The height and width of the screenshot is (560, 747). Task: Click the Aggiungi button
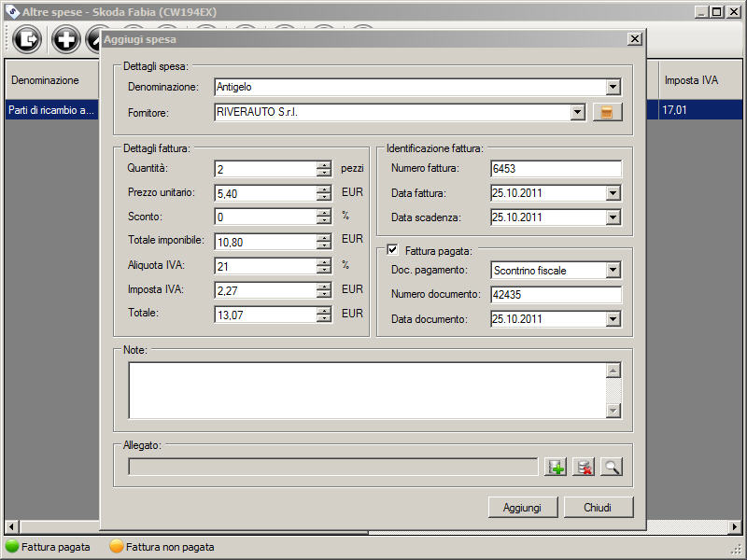[x=523, y=508]
